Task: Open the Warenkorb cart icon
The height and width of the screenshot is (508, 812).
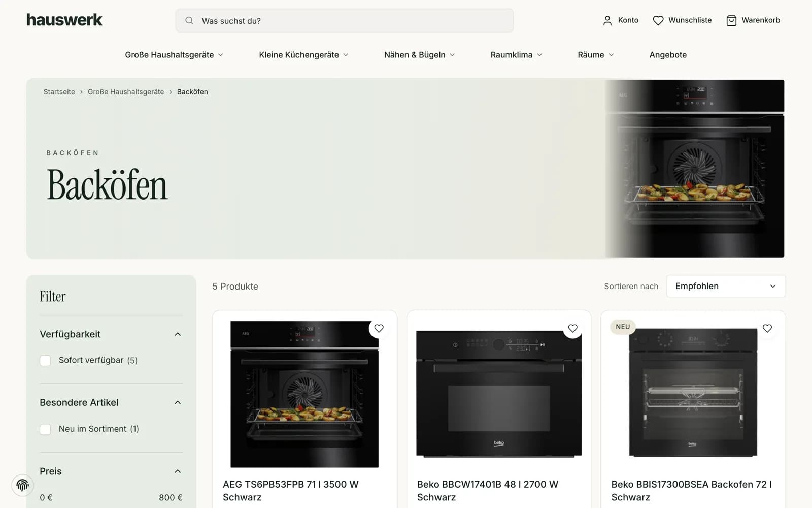Action: click(731, 20)
